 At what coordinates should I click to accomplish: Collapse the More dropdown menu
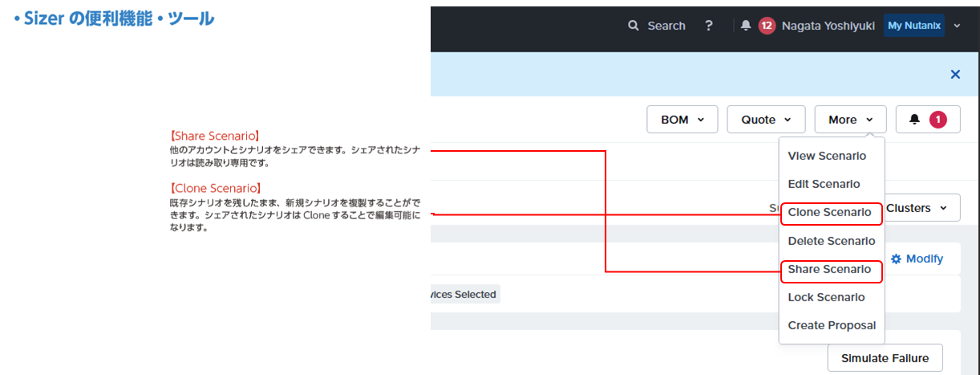click(850, 120)
